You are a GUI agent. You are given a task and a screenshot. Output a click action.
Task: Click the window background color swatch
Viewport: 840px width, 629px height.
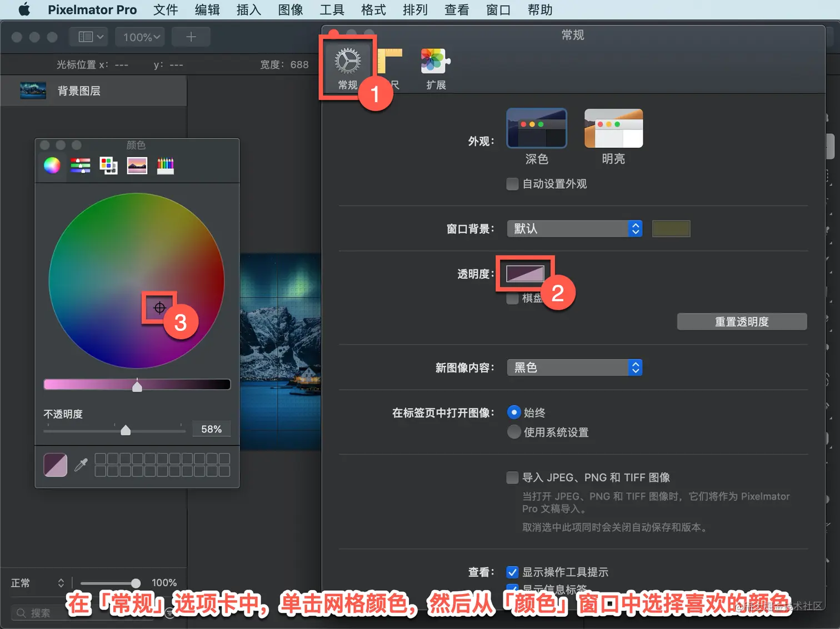click(671, 229)
